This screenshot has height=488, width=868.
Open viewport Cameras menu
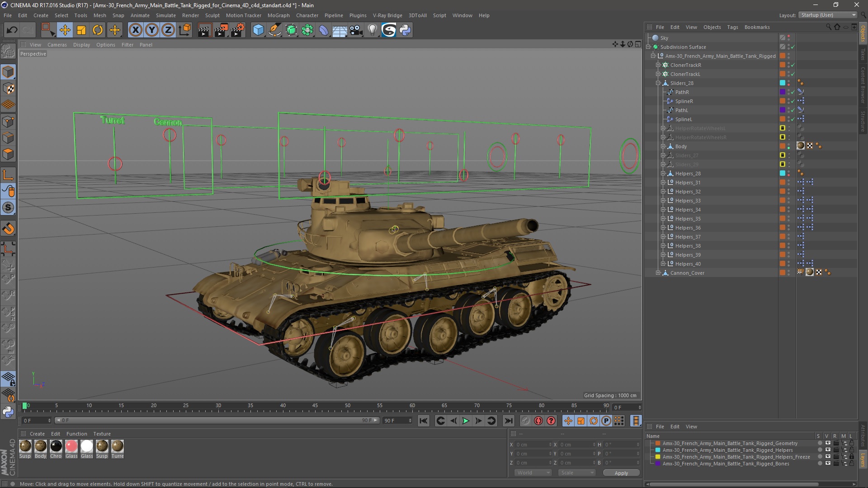(x=57, y=45)
